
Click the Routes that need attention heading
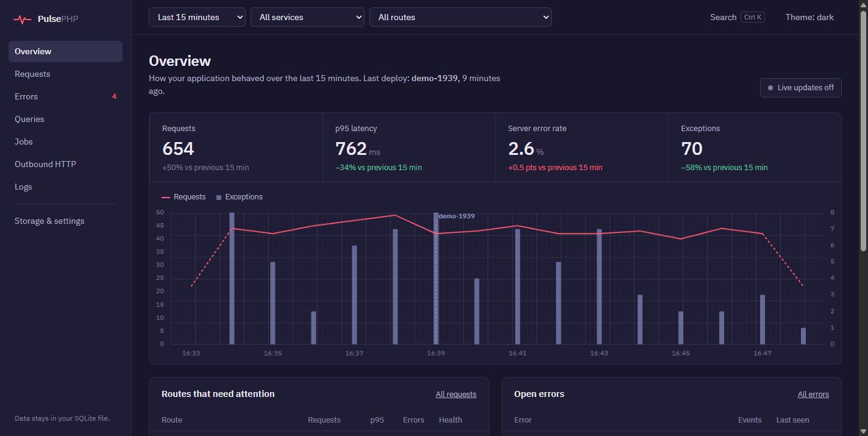[x=218, y=394]
